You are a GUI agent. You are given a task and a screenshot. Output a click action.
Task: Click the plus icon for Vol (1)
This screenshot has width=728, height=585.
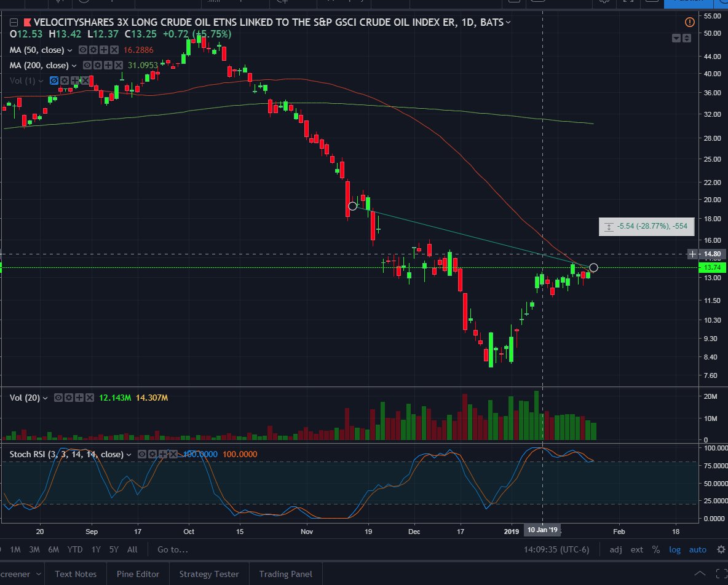tap(74, 80)
